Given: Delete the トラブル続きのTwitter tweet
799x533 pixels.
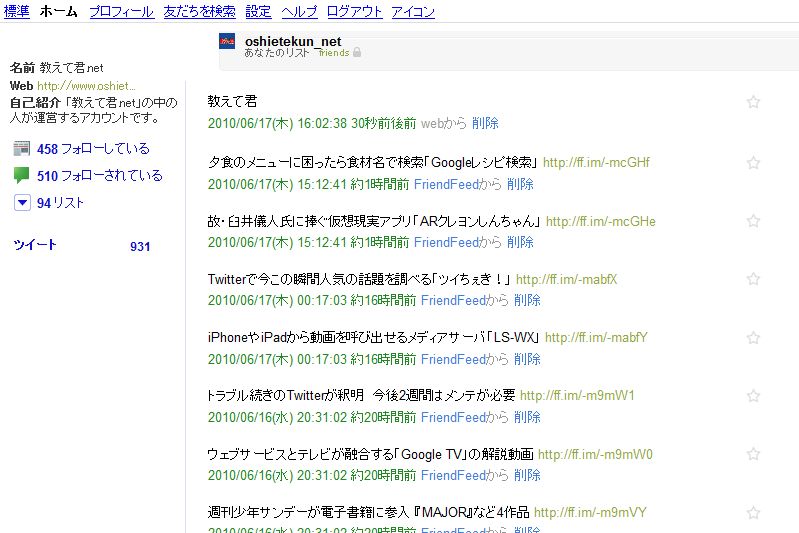Looking at the screenshot, I should pos(527,417).
